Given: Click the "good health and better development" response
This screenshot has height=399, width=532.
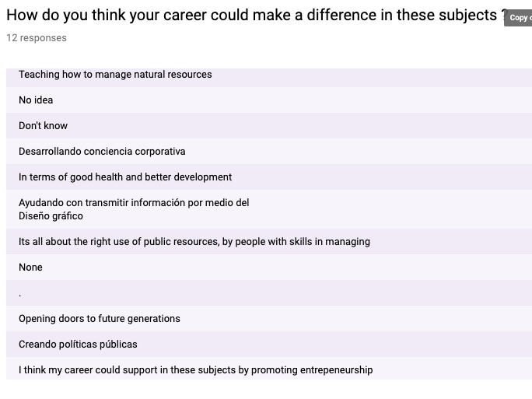Looking at the screenshot, I should click(125, 177).
